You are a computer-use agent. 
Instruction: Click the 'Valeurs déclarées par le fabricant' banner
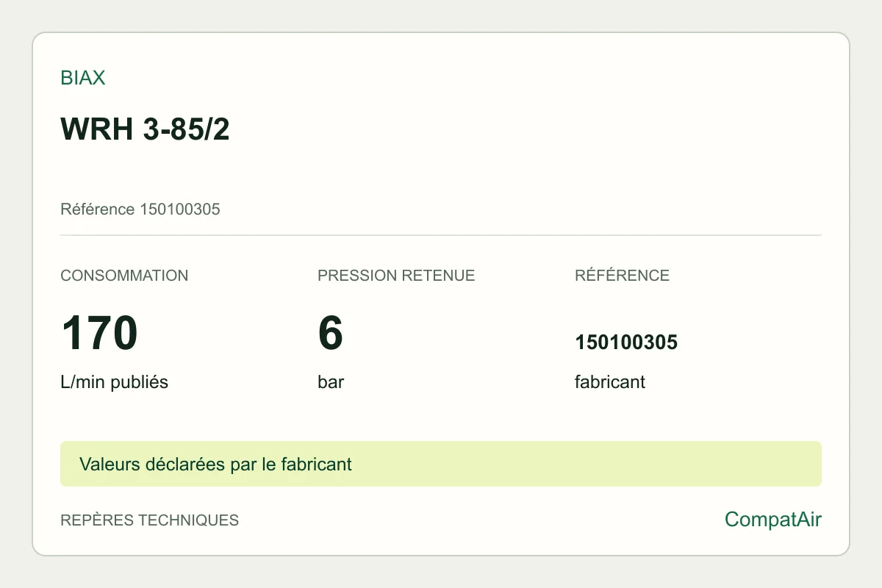tap(441, 464)
